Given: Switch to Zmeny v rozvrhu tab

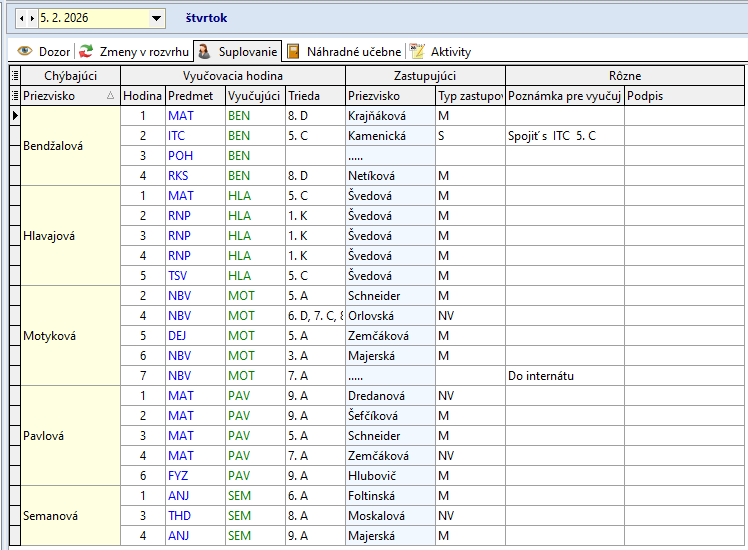Looking at the screenshot, I should coord(134,51).
